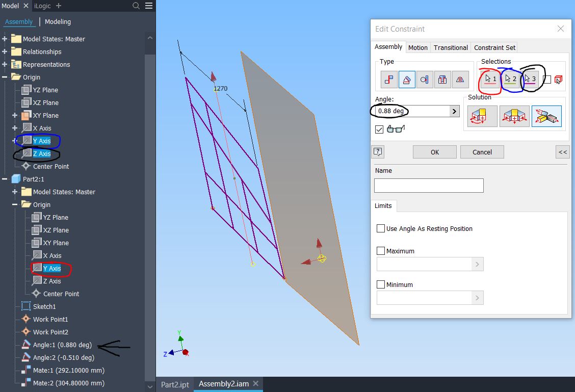This screenshot has width=575, height=392.
Task: Expand Model States: Master at top
Action: point(5,39)
